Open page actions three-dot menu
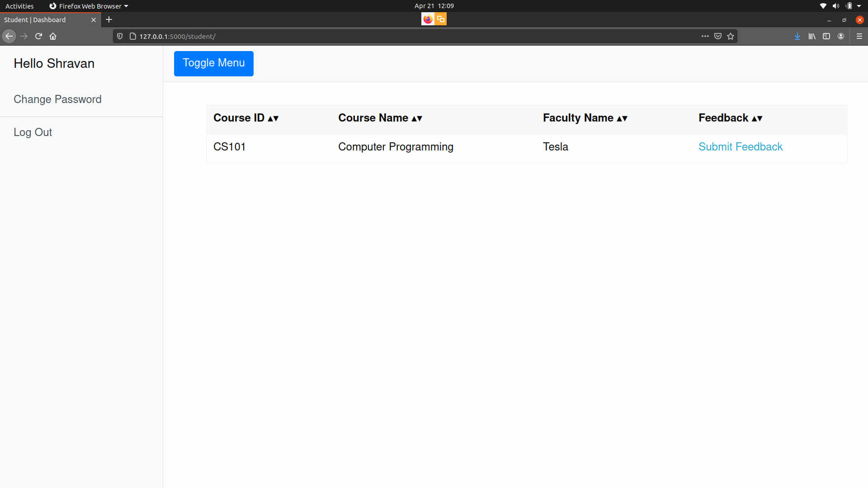 705,36
